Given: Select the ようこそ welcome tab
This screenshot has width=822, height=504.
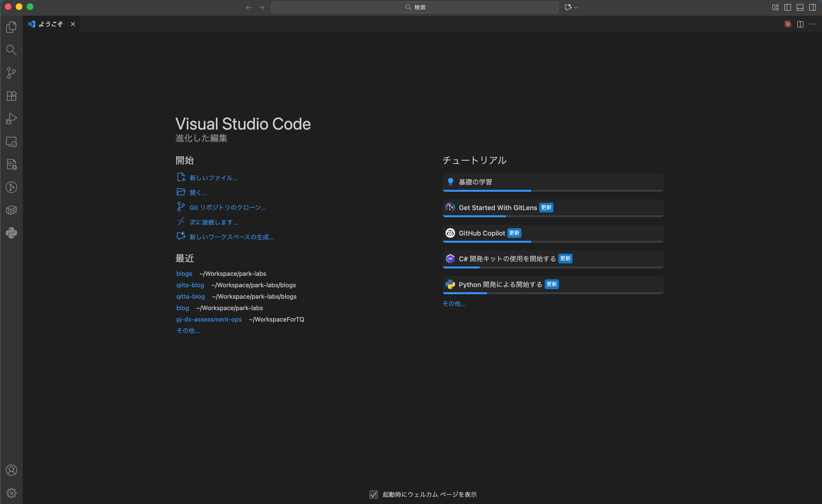Looking at the screenshot, I should tap(50, 24).
